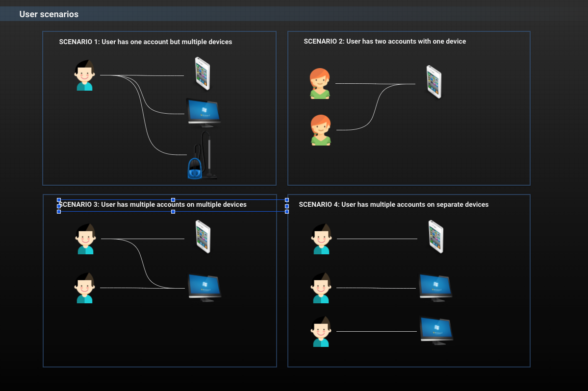
Task: Click the top-middle resize handle of the selected Scenario 3 title
Action: pos(173,200)
